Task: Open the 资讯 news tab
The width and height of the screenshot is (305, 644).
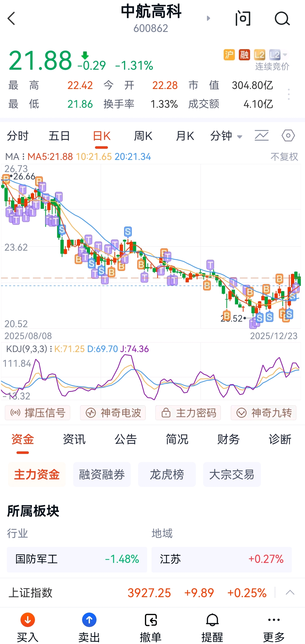Action: [x=74, y=439]
